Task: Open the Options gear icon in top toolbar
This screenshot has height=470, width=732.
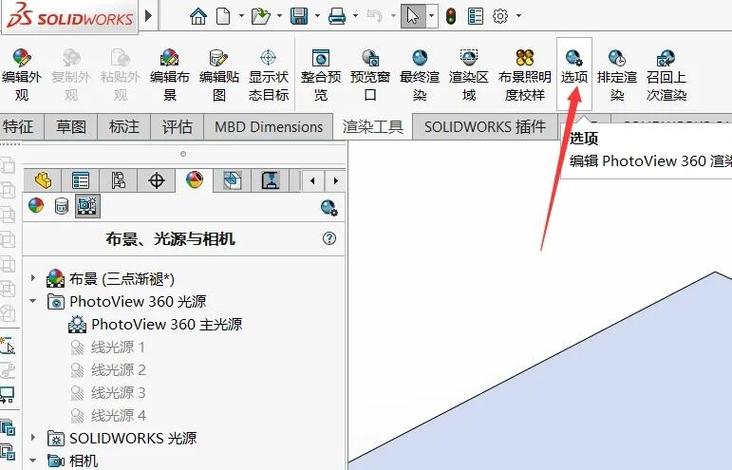Action: point(500,16)
